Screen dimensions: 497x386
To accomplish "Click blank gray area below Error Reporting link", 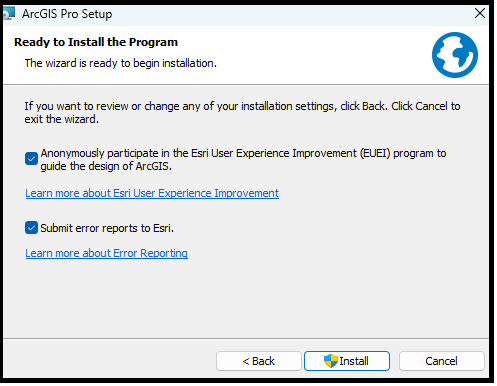I will tap(246, 300).
